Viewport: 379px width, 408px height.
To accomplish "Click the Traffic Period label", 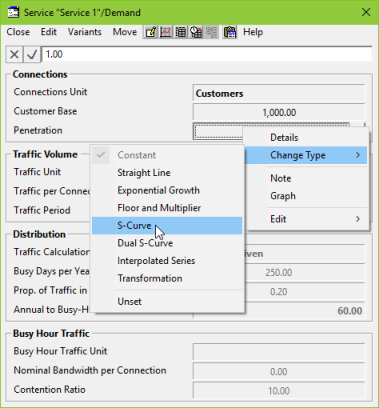I will pos(42,210).
